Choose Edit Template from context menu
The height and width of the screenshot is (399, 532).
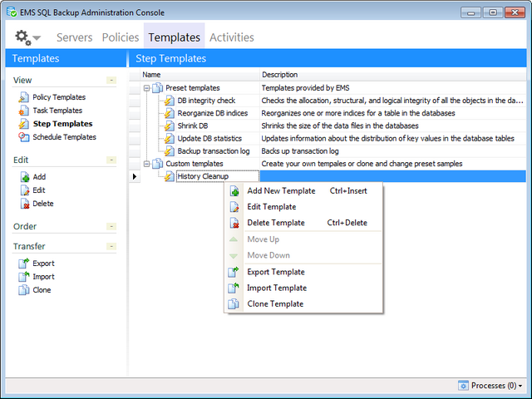tap(303, 207)
